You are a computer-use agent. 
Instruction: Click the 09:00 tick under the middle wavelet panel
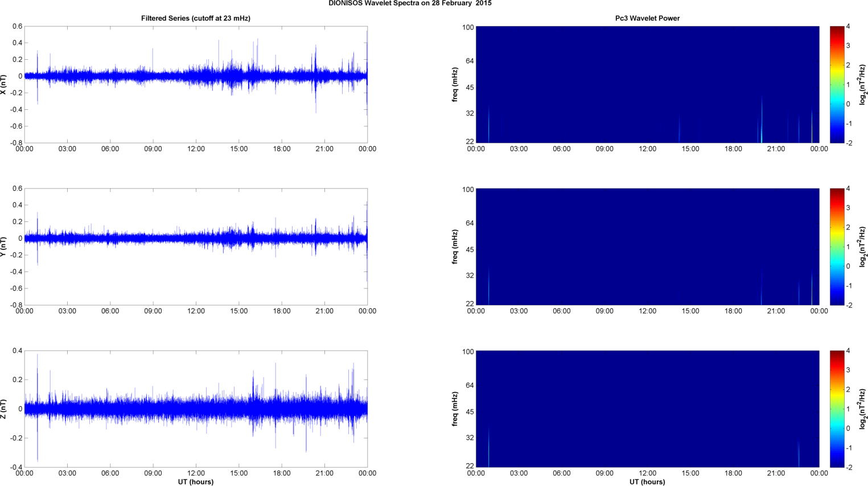(604, 311)
